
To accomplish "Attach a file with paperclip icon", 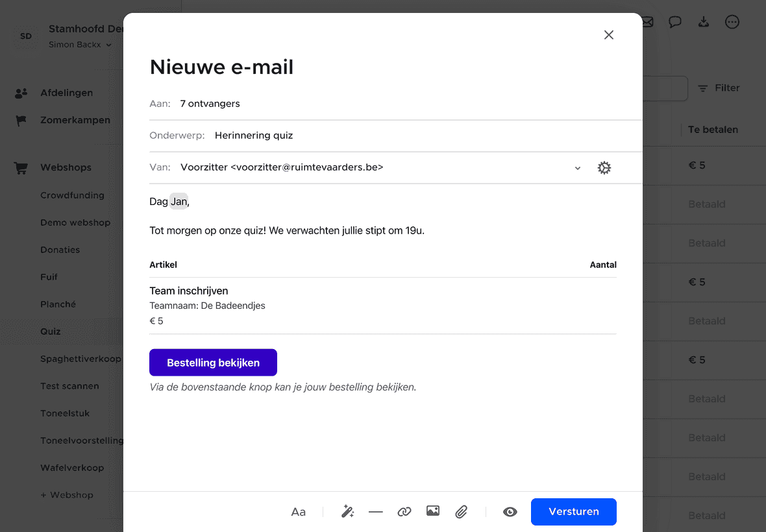I will pyautogui.click(x=461, y=512).
